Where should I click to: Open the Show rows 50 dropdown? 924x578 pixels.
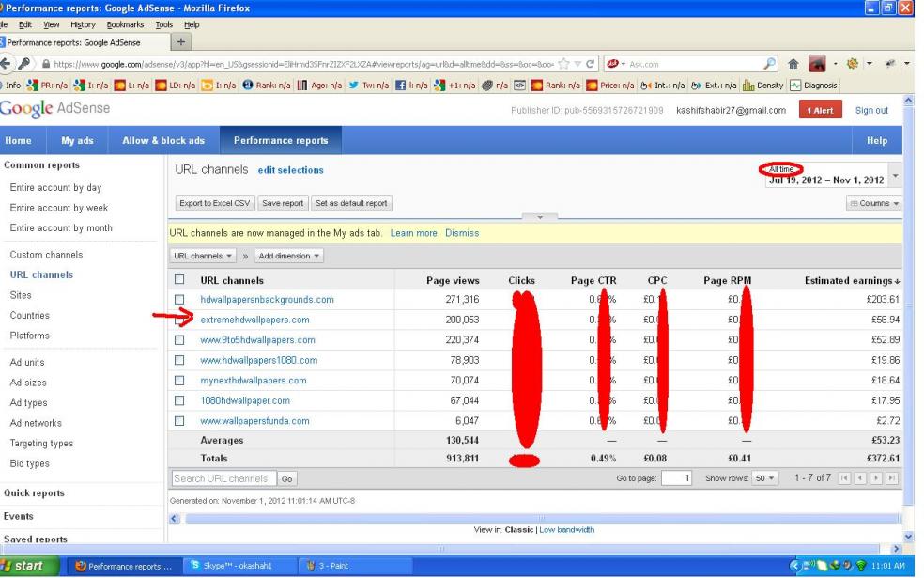pos(765,478)
